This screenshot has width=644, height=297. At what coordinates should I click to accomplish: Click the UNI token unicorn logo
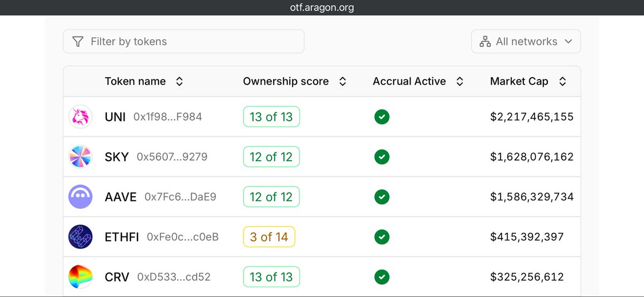(81, 117)
